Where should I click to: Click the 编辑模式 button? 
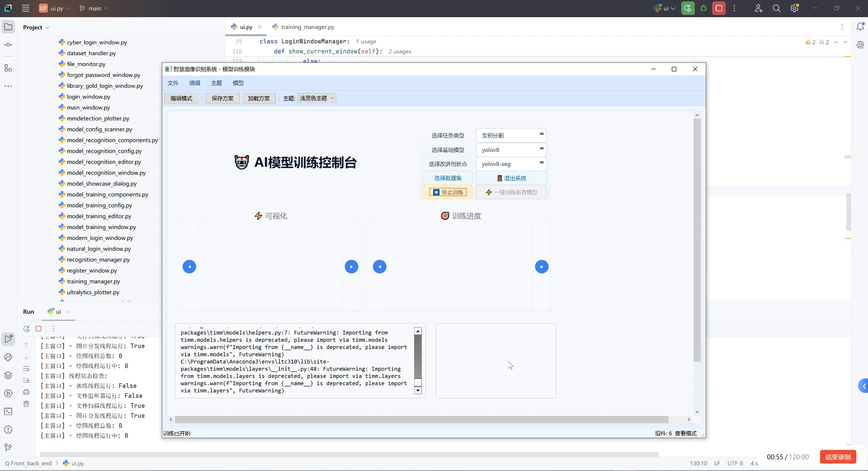coord(181,98)
